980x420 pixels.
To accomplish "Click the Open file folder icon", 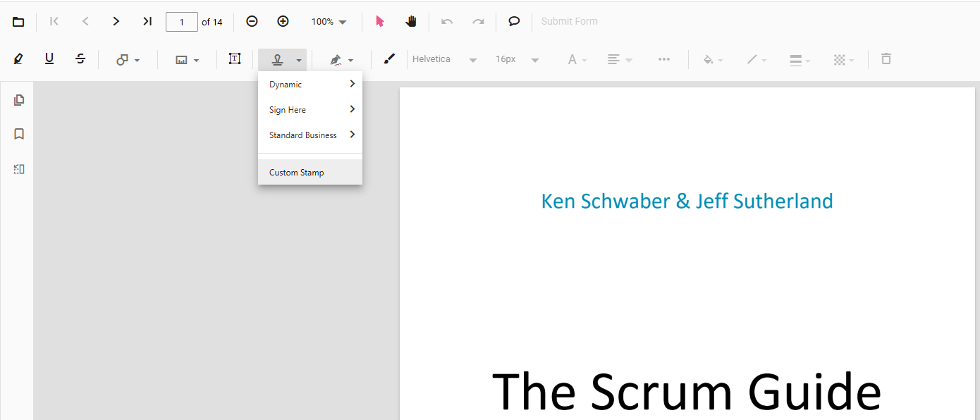I will (18, 22).
